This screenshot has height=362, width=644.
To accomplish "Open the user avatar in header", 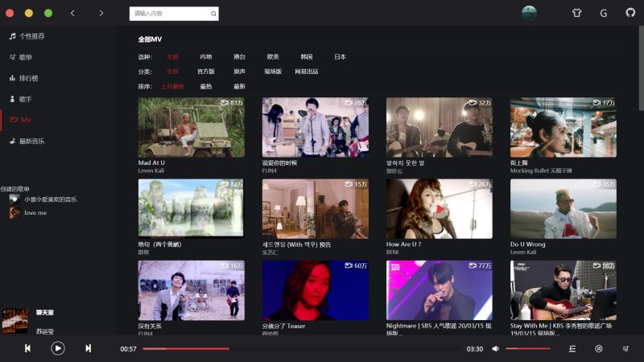I will click(529, 13).
